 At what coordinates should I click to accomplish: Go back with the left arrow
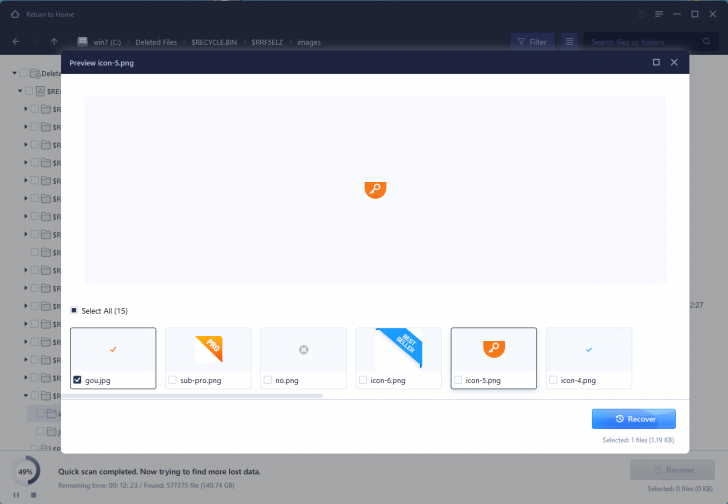[x=16, y=42]
